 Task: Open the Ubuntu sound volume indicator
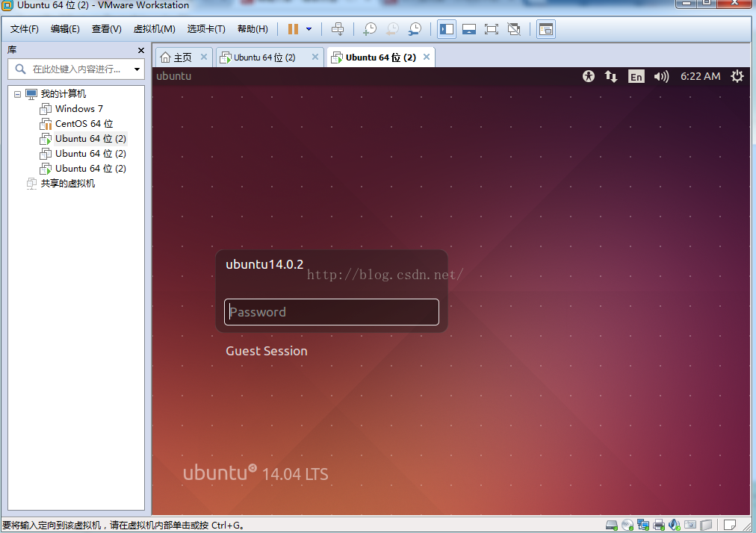pos(661,77)
